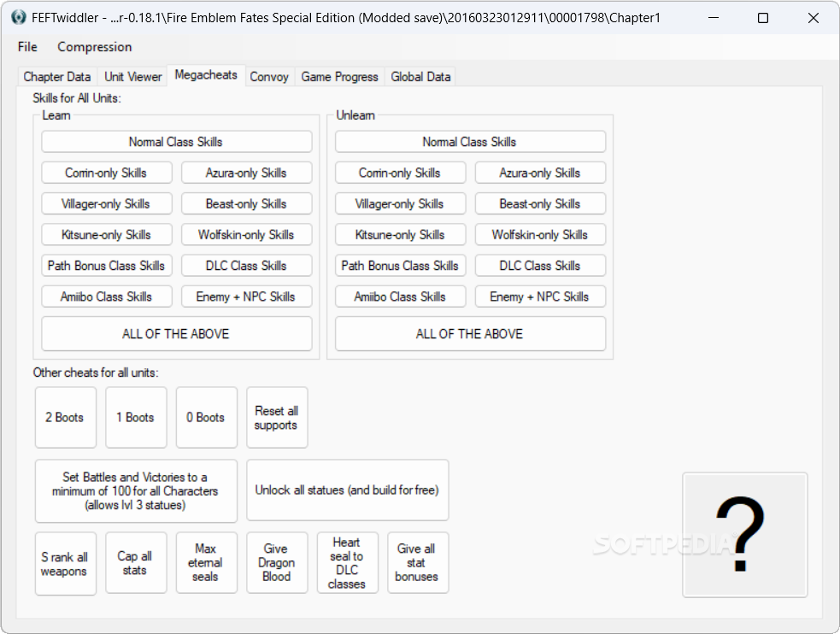Screen dimensions: 840x634
Task: Maximize the FEFTwiddler window
Action: pyautogui.click(x=763, y=18)
